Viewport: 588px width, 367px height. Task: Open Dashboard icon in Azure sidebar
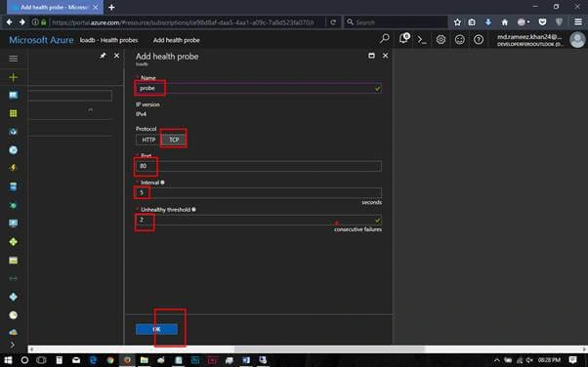[13, 96]
